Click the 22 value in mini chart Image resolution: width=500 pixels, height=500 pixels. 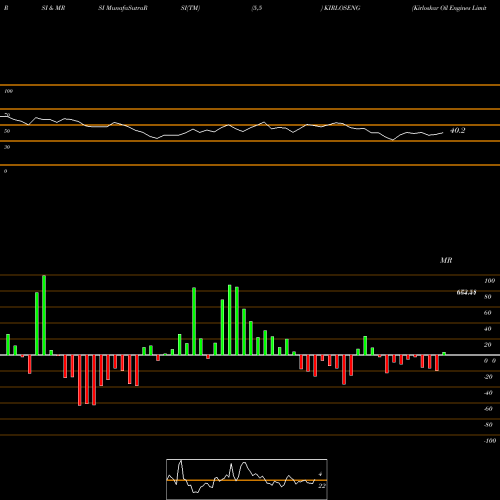pyautogui.click(x=322, y=486)
